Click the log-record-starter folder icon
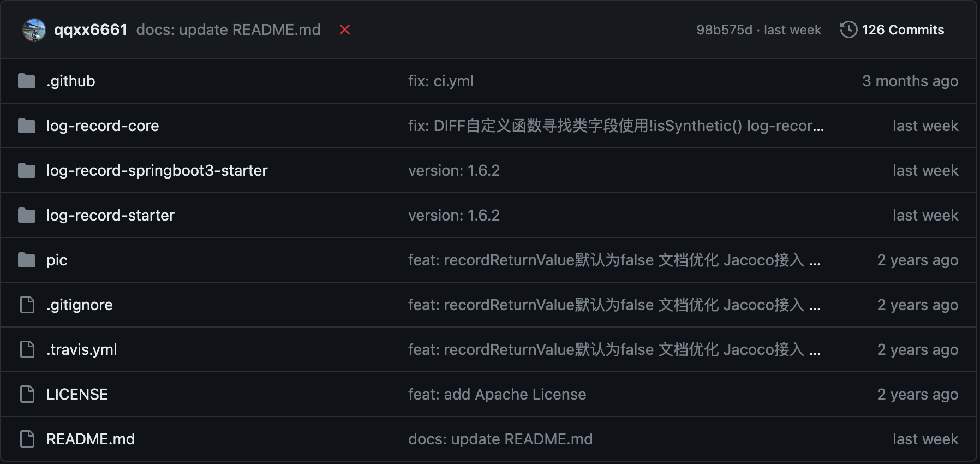This screenshot has height=464, width=980. tap(27, 215)
